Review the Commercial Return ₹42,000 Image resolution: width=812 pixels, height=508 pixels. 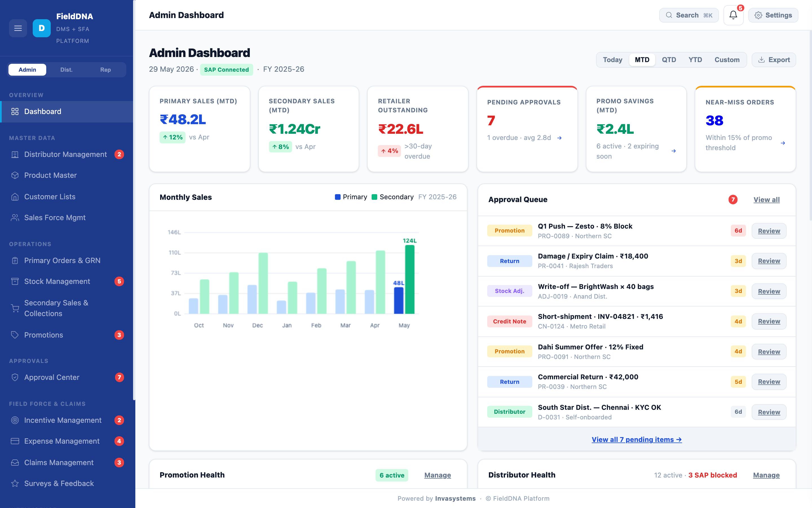coord(769,382)
